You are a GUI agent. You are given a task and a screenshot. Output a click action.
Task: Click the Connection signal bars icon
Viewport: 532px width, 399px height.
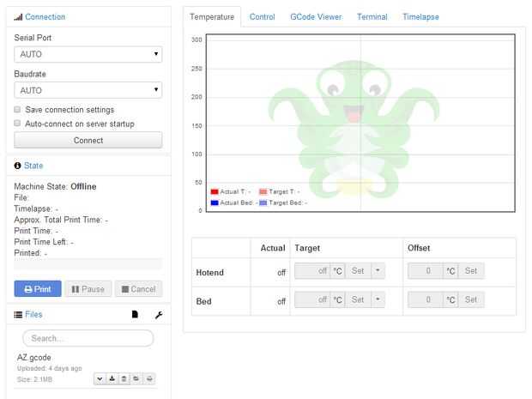(18, 17)
